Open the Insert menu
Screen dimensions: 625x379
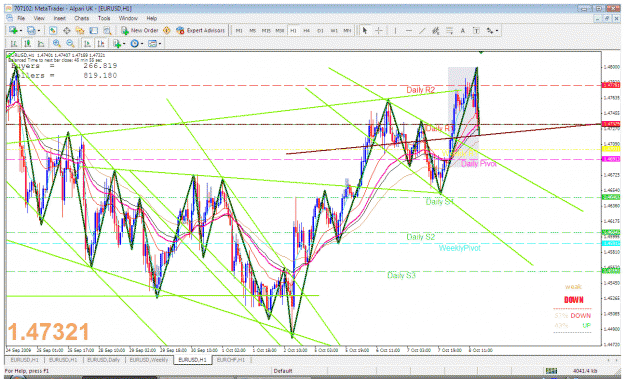tap(60, 18)
